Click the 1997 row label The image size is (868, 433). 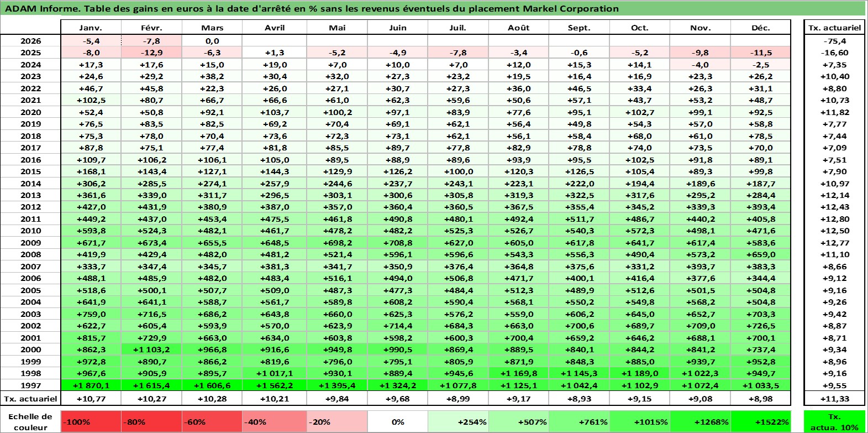pos(30,385)
